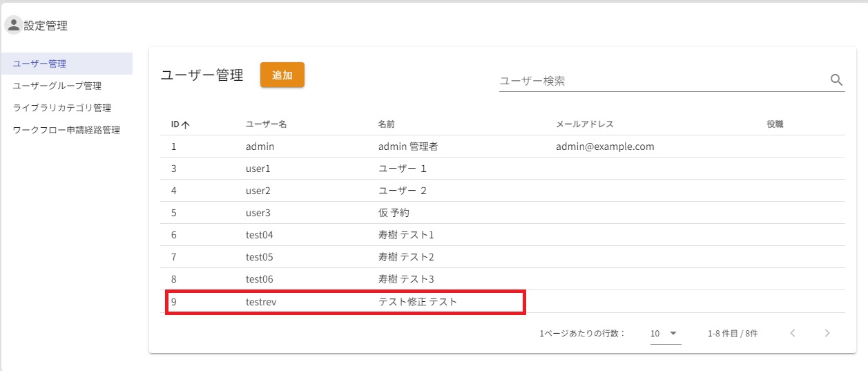Screen dimensions: 868x371
Task: Click the orange 追加 button
Action: click(282, 75)
